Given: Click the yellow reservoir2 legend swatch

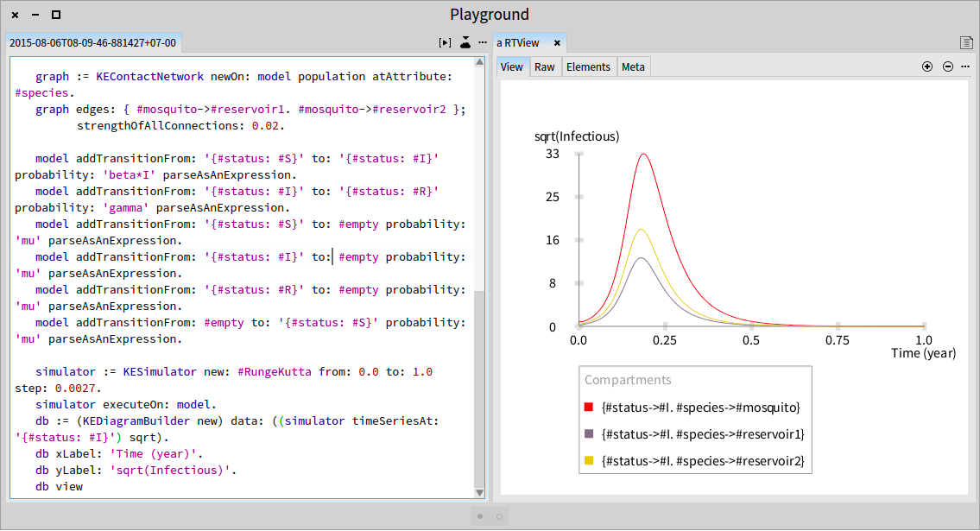Looking at the screenshot, I should pos(588,460).
